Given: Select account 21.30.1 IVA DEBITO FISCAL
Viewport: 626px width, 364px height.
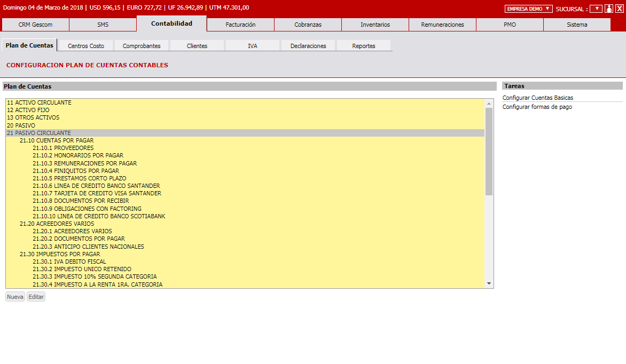Looking at the screenshot, I should [69, 262].
